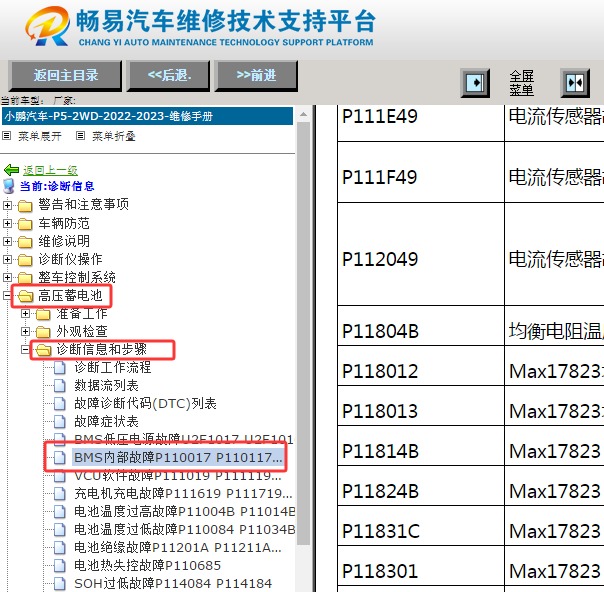Expand the 车辆防范 tree node
Image resolution: width=604 pixels, height=592 pixels.
(x=7, y=223)
